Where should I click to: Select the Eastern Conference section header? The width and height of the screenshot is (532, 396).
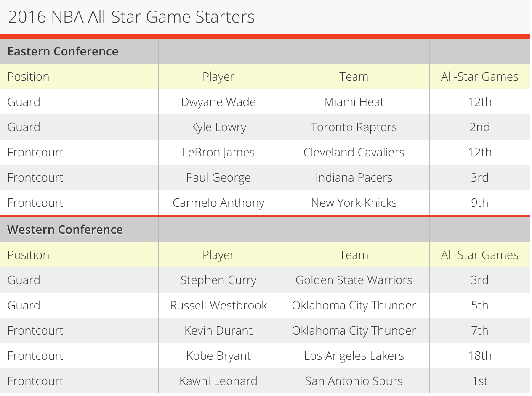tap(63, 51)
